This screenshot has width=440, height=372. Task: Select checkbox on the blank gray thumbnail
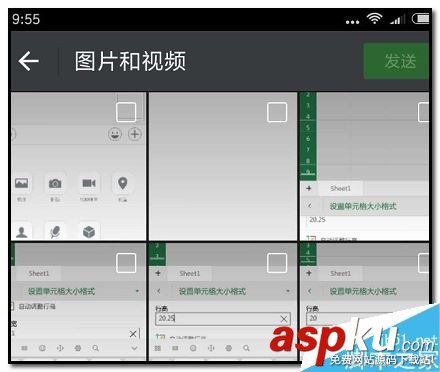click(x=277, y=112)
